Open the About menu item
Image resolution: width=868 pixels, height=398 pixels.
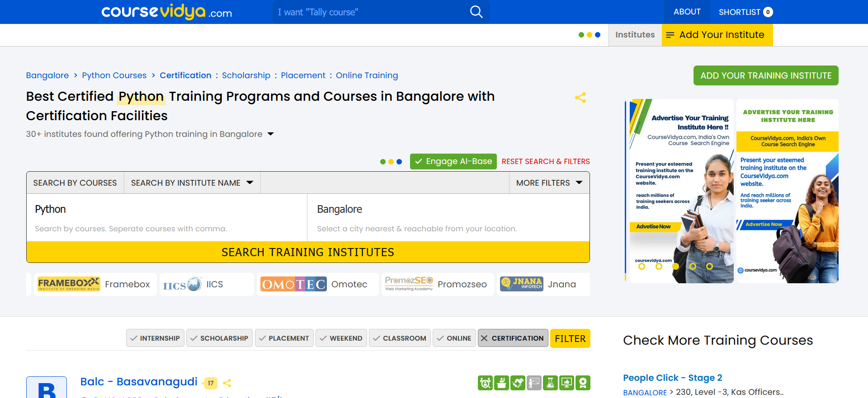[x=687, y=12]
